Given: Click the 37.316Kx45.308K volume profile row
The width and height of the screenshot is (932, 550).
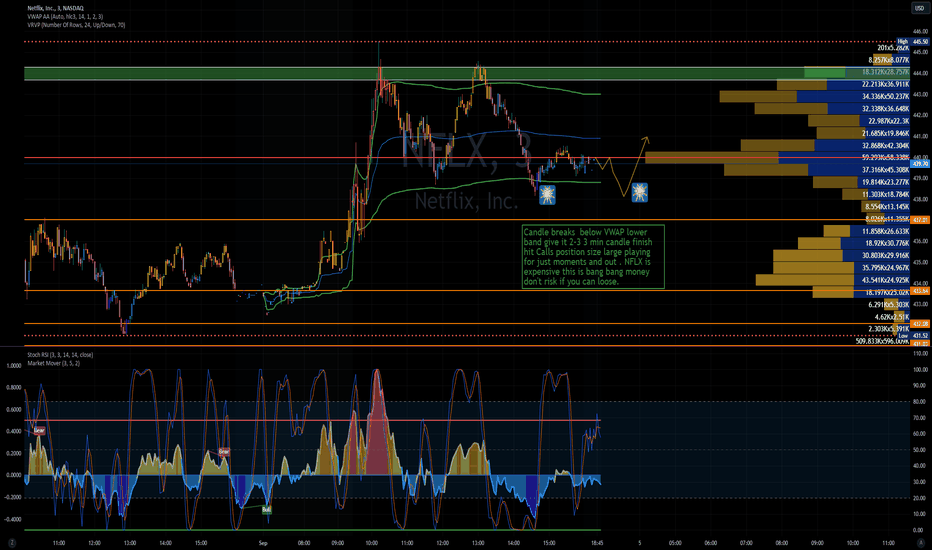Looking at the screenshot, I should [x=817, y=169].
